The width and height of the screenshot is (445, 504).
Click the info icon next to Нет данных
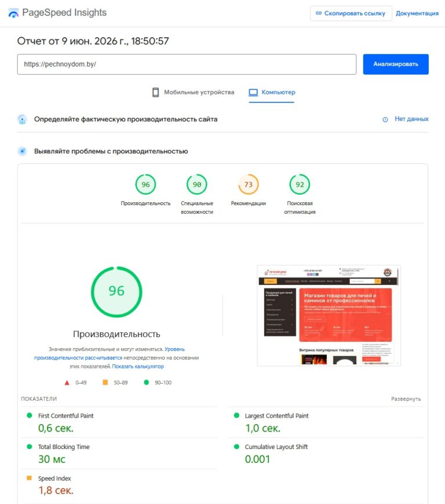click(x=385, y=119)
